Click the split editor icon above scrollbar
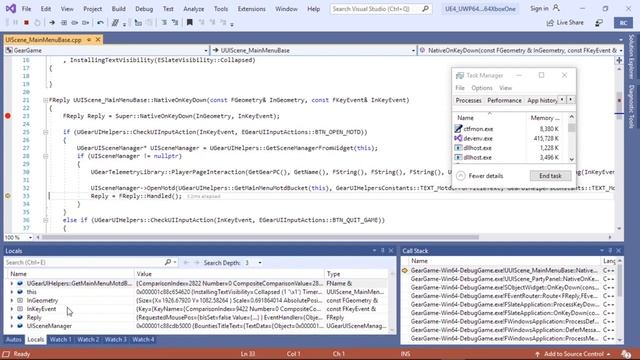This screenshot has height=360, width=640. click(x=619, y=60)
